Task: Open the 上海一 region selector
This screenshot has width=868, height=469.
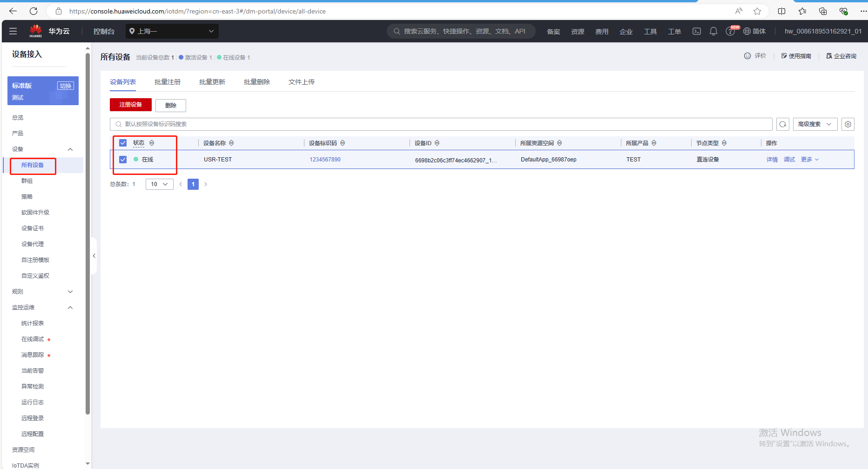Action: (172, 31)
